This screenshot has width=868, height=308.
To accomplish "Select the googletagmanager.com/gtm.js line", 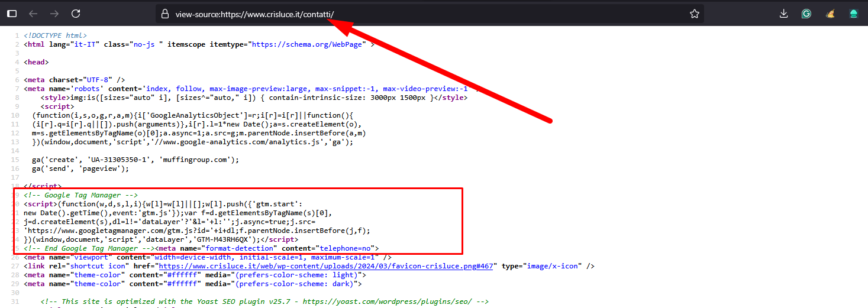I will click(197, 231).
